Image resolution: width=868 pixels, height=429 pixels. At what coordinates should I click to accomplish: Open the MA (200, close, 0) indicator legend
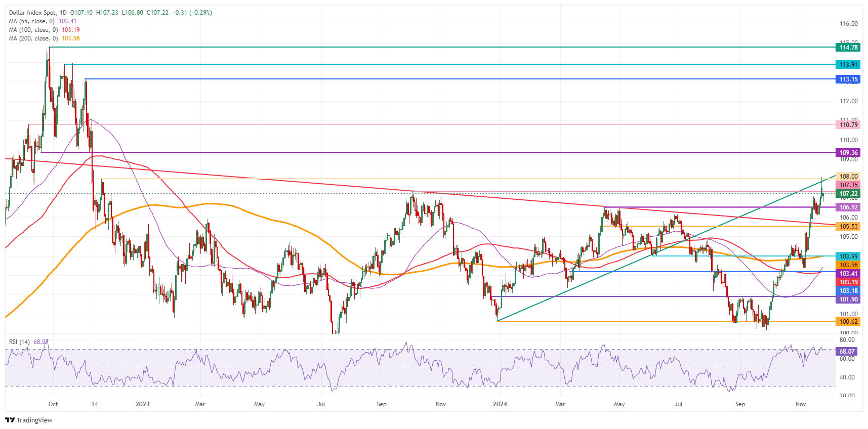(x=33, y=38)
